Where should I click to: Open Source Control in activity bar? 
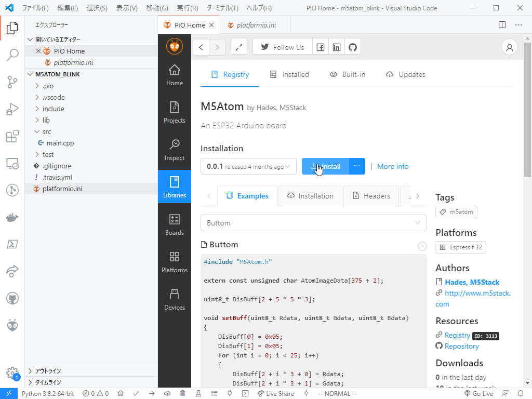point(12,82)
